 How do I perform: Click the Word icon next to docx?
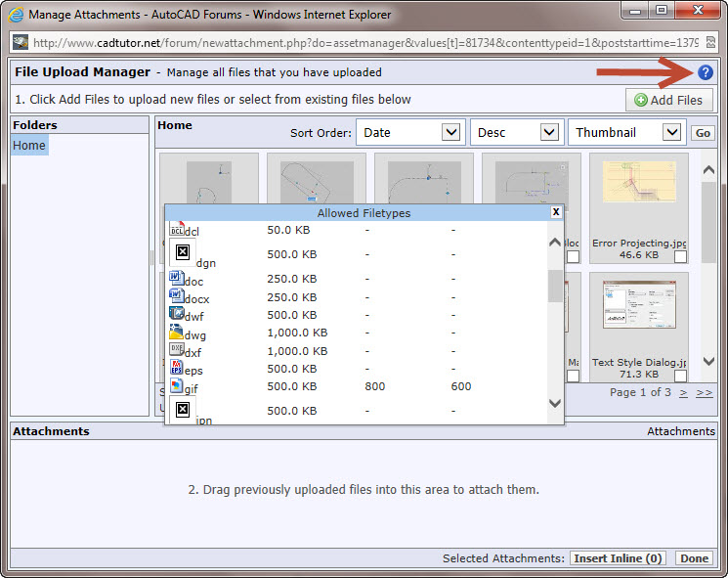[x=177, y=296]
